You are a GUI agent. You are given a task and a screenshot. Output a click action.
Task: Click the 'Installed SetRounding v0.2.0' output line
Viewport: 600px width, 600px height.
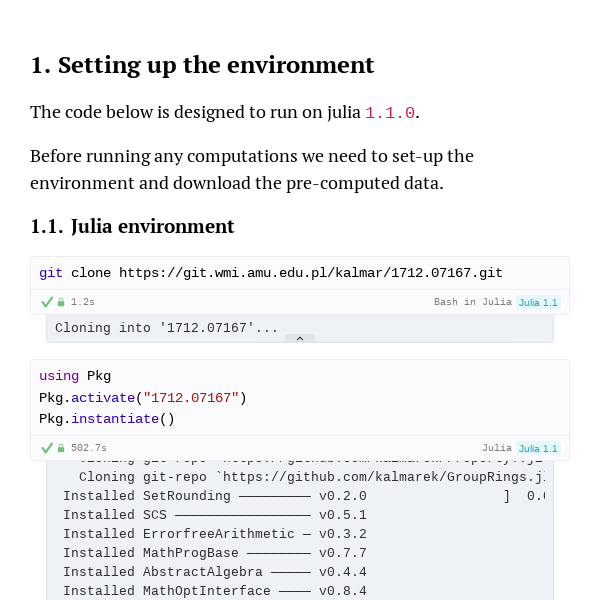(x=215, y=496)
